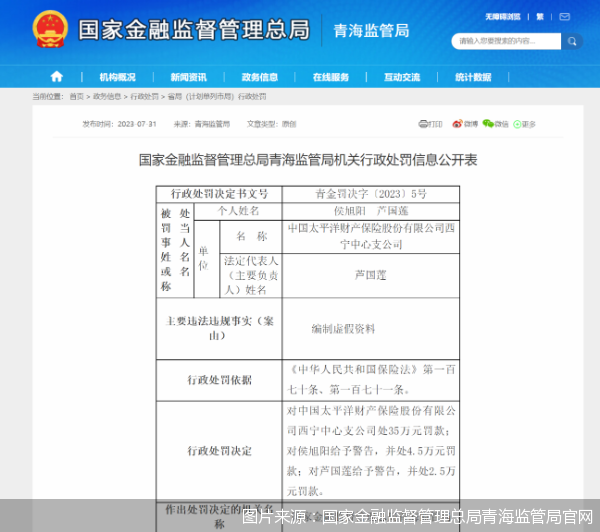Screen dimensions: 600x532
Task: Click cell 编制虚假资料
Action: pyautogui.click(x=371, y=328)
